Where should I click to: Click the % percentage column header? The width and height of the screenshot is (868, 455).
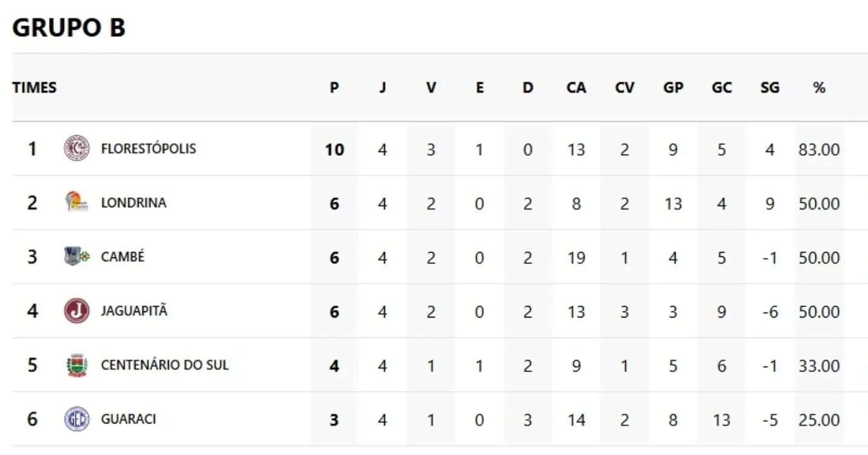[819, 88]
